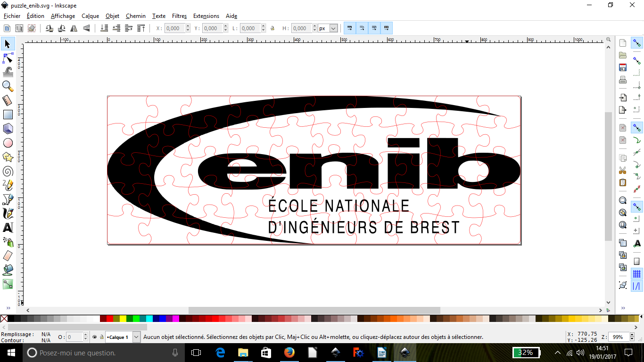Viewport: 644px width, 362px height.
Task: Click the Paste clipboard icon
Action: [x=623, y=182]
